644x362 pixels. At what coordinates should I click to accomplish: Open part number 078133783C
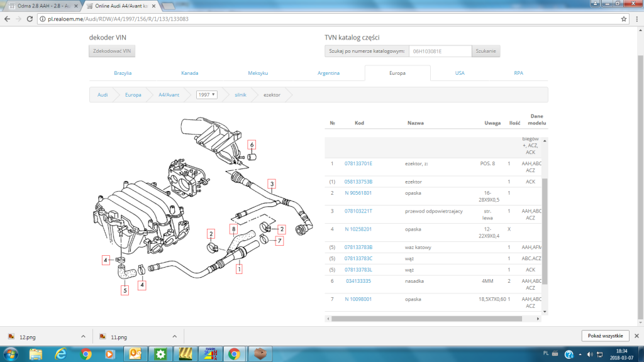pos(358,258)
